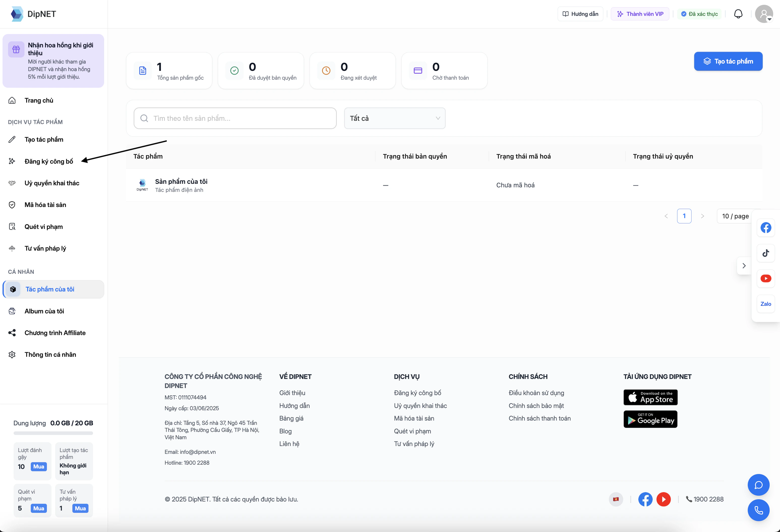Click the Đã duyệt bản quyền check icon
The height and width of the screenshot is (532, 780).
click(234, 71)
